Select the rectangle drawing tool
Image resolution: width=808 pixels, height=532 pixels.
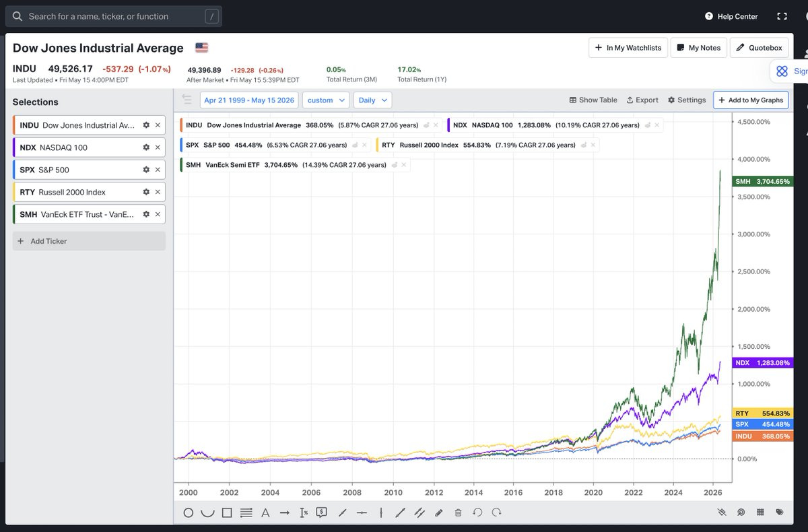click(x=227, y=512)
